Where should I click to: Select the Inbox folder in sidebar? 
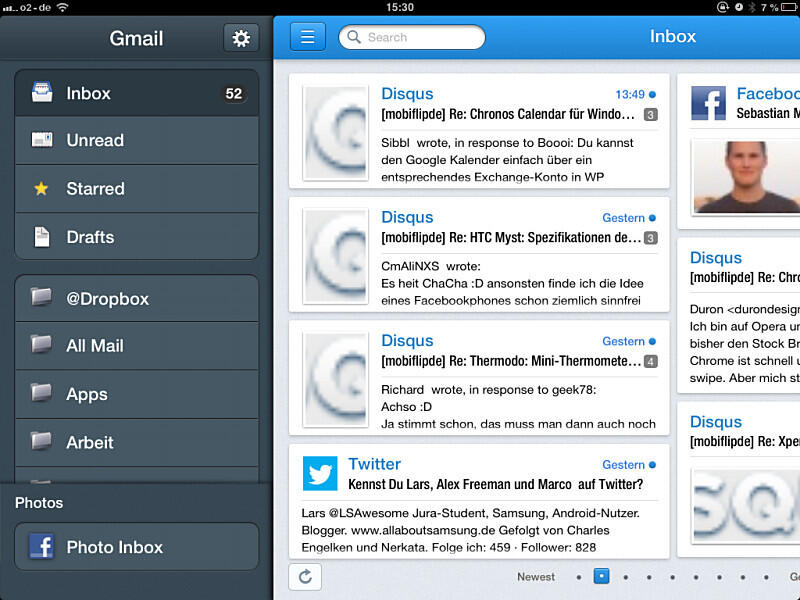(137, 93)
